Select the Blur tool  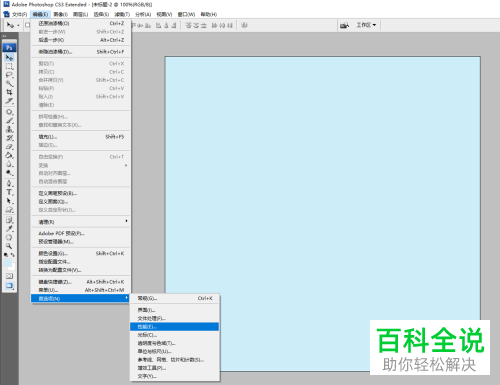click(9, 164)
